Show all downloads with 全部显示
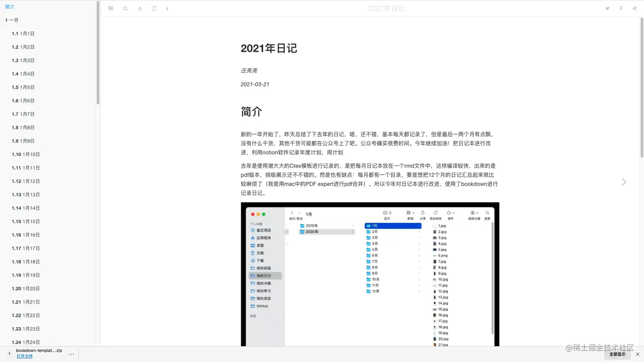Screen dimensions: 644x362 pos(617,354)
